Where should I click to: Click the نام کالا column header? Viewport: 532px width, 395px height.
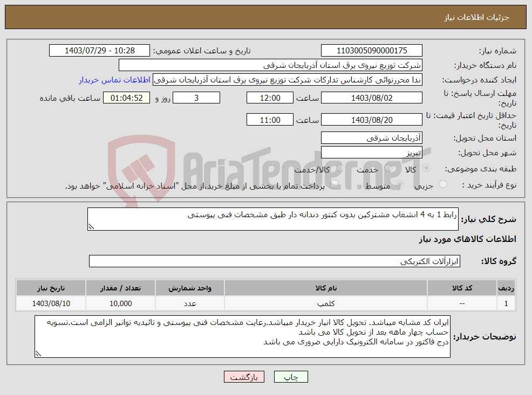tap(326, 288)
